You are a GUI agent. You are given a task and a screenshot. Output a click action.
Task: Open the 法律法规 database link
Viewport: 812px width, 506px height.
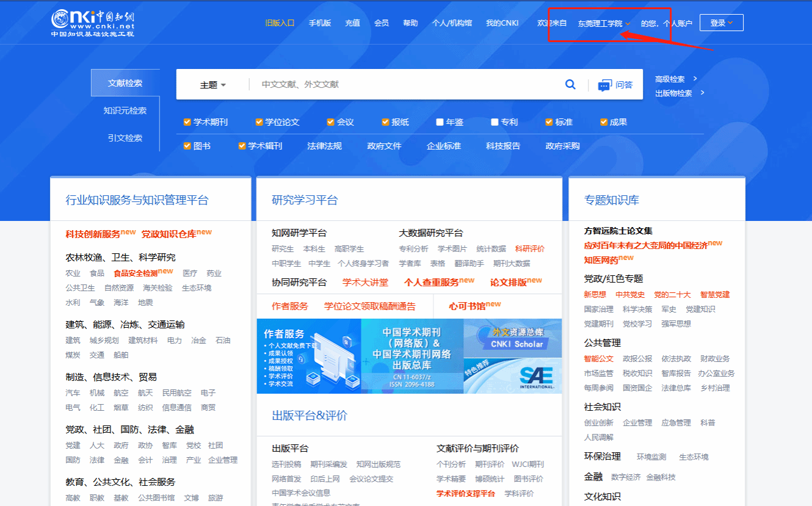[x=325, y=146]
